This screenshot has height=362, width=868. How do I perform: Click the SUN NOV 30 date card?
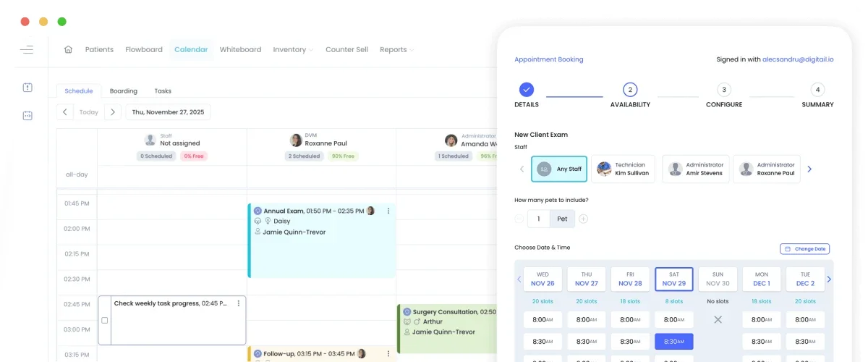coord(718,279)
